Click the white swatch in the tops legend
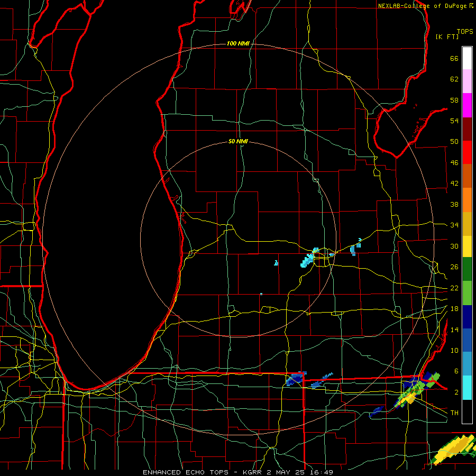Screen dimensions: 476x476 [467, 58]
